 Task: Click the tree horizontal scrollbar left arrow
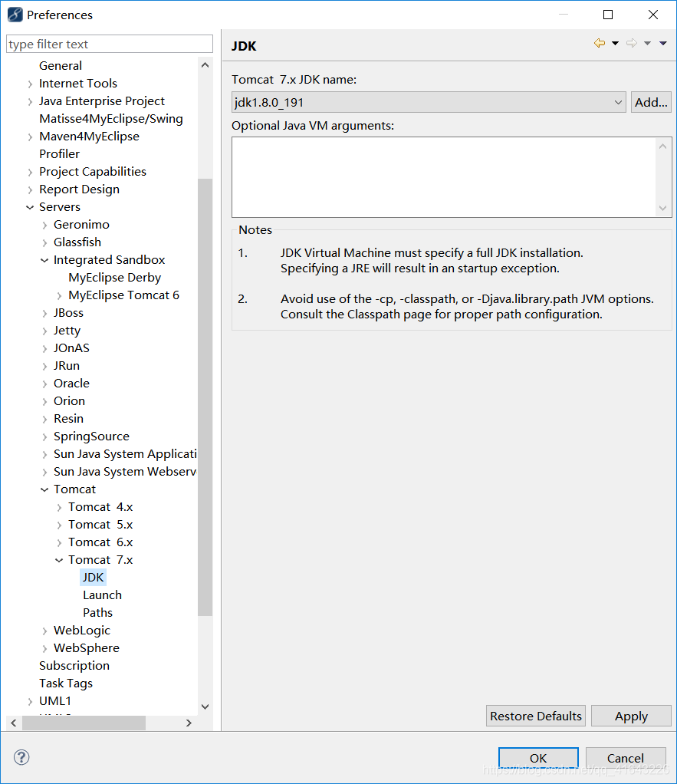[14, 723]
